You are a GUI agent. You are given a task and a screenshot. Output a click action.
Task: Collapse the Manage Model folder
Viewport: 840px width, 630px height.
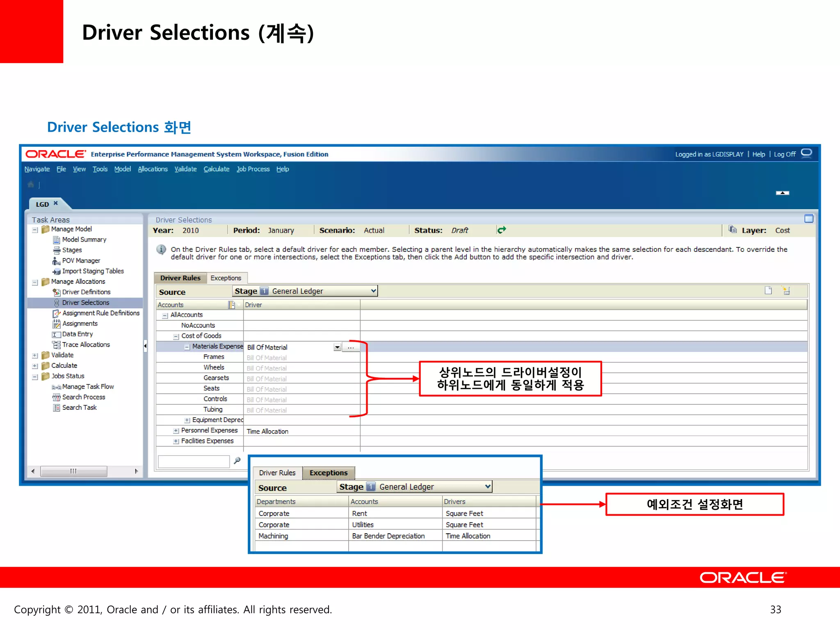35,230
